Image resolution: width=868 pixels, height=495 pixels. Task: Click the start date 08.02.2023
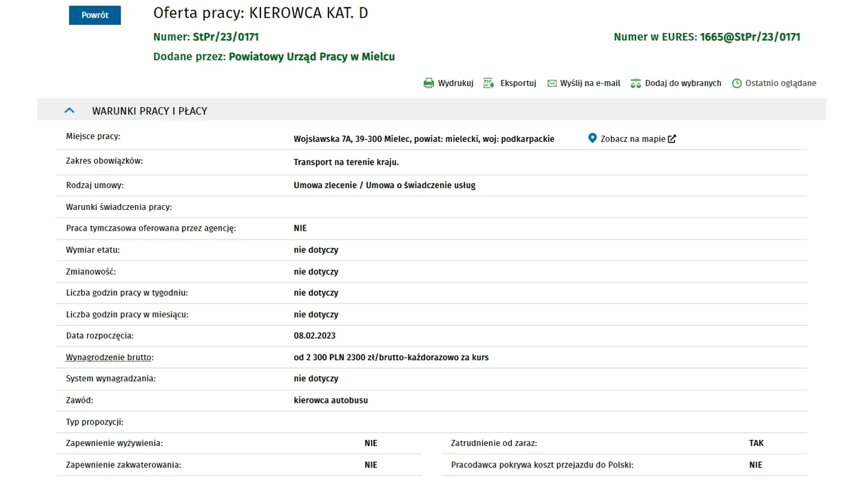(x=315, y=335)
